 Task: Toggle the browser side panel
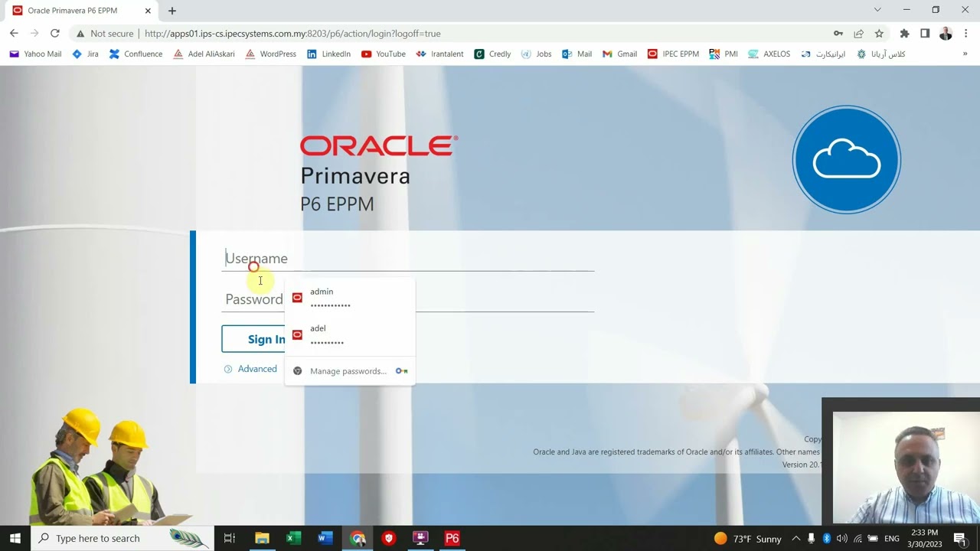tap(925, 33)
